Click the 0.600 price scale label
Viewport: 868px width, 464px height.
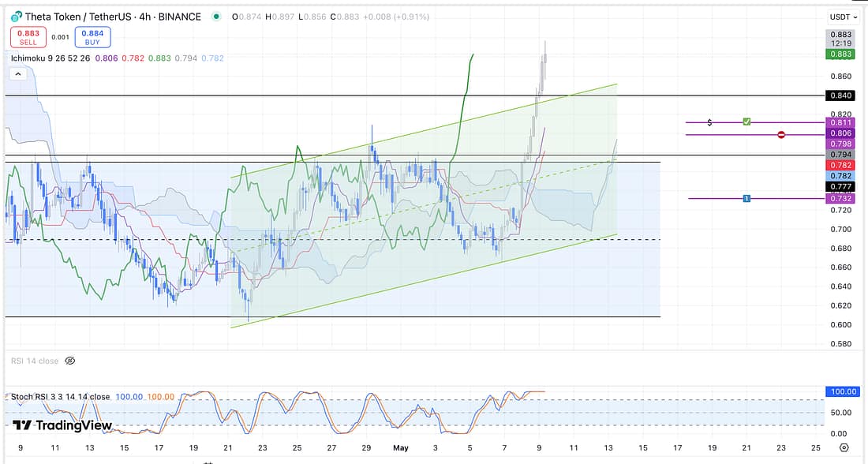[841, 324]
